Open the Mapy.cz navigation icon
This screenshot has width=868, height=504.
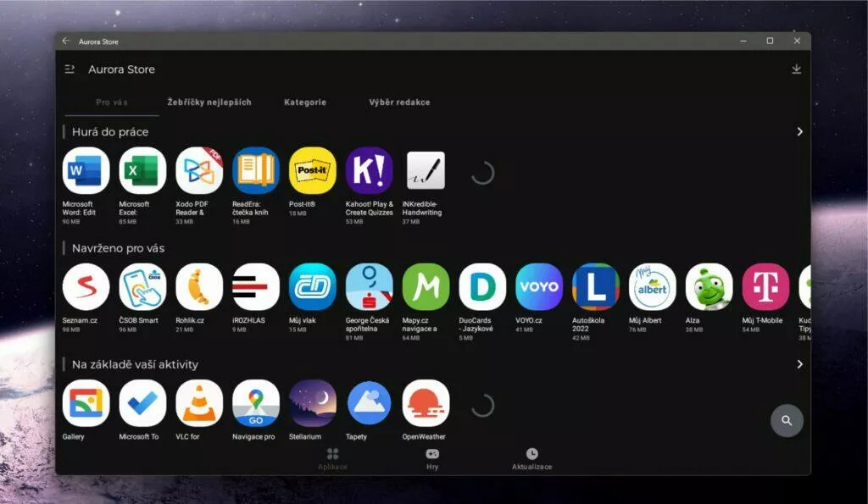pos(426,286)
